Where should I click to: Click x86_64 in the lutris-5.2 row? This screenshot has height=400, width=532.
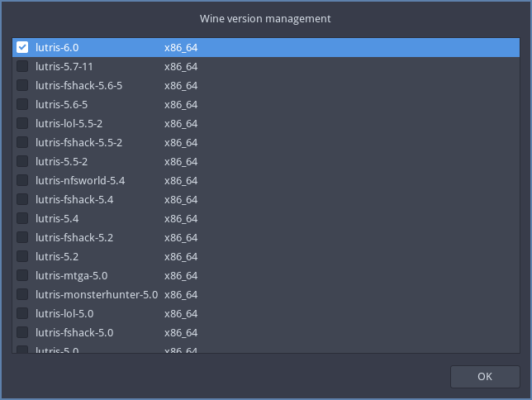[181, 257]
